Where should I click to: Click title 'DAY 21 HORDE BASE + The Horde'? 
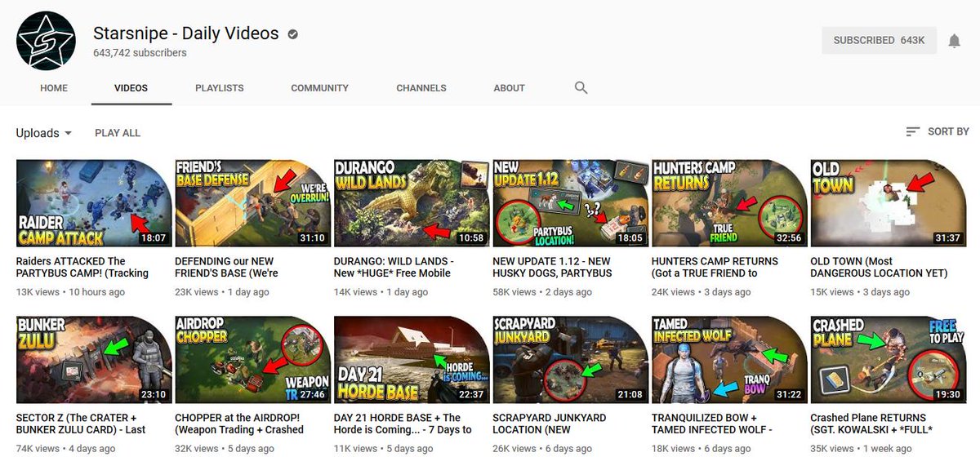click(403, 424)
